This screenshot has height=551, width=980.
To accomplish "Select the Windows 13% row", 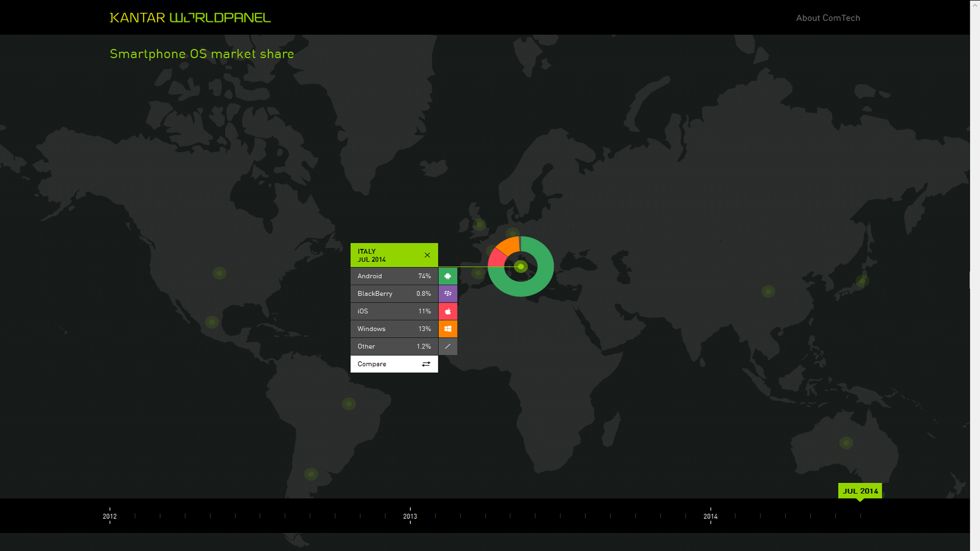I will [x=394, y=329].
